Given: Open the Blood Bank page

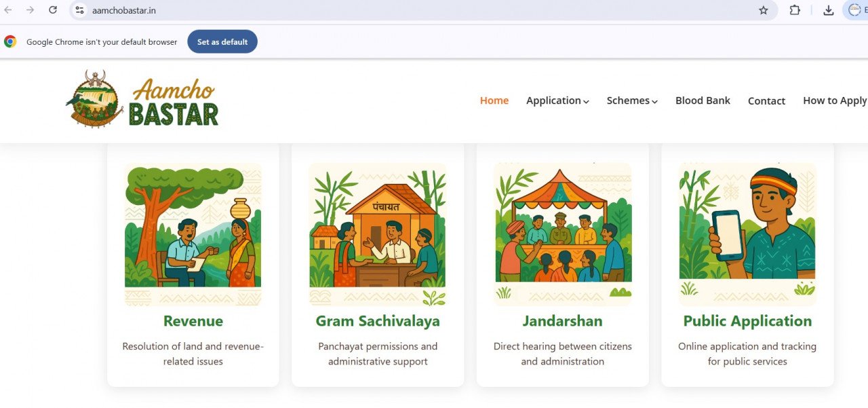Looking at the screenshot, I should tap(703, 100).
